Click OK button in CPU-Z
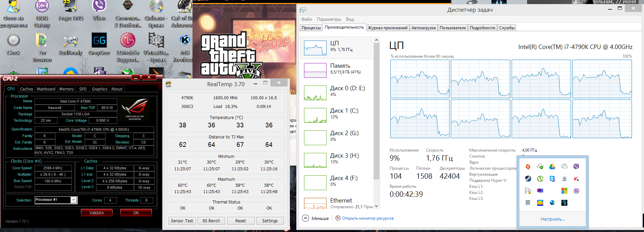Screen dimensions: 644x232 tap(136, 213)
